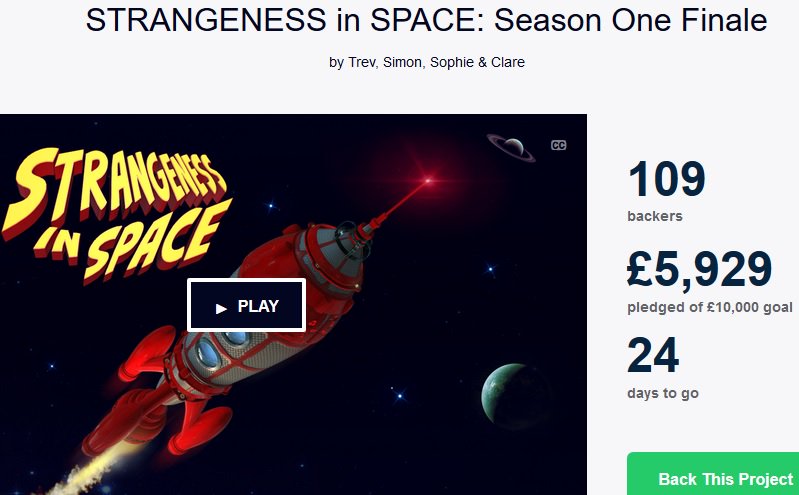Click the yellow Strangeness in Space logo
The width and height of the screenshot is (799, 495).
point(116,214)
